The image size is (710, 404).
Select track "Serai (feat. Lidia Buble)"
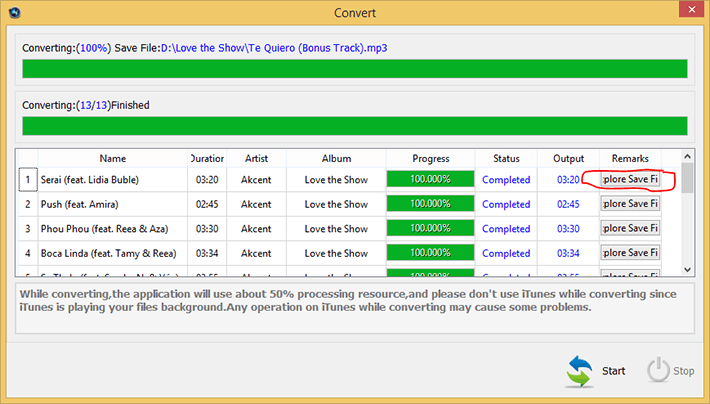(90, 180)
